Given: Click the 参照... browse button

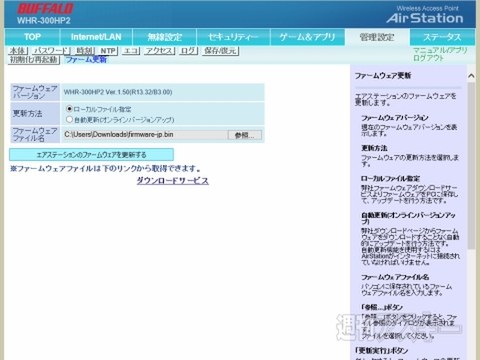Looking at the screenshot, I should [x=245, y=135].
